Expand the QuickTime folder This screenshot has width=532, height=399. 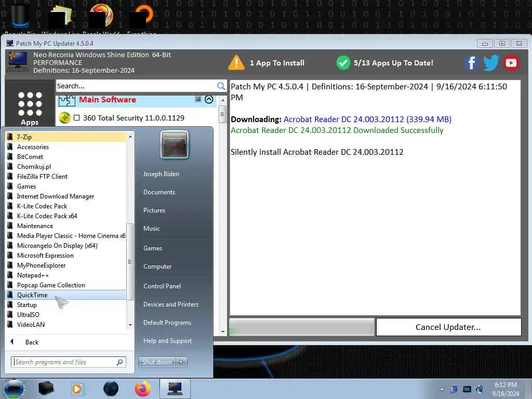pyautogui.click(x=65, y=295)
